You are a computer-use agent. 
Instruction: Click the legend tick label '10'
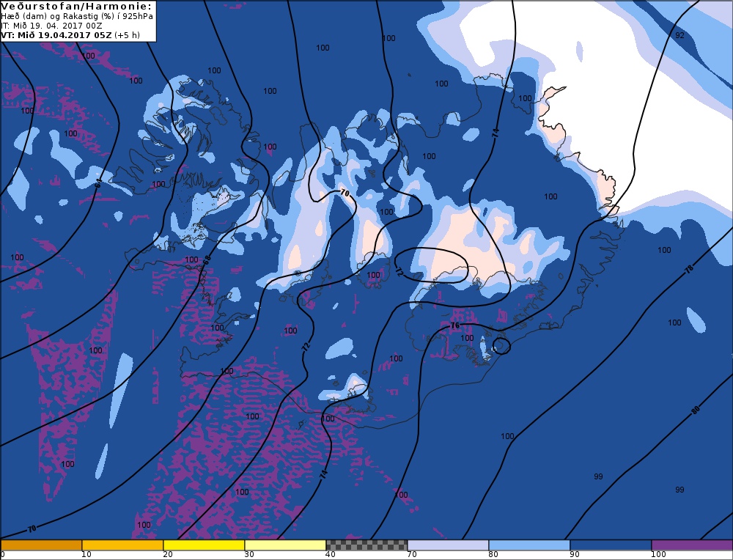86,555
